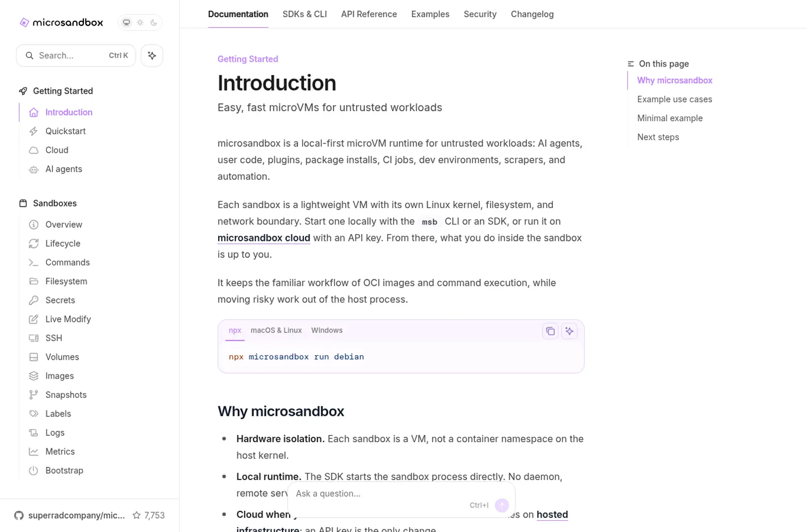Click the Sandboxes sidebar section icon
807x532 pixels.
(x=23, y=203)
